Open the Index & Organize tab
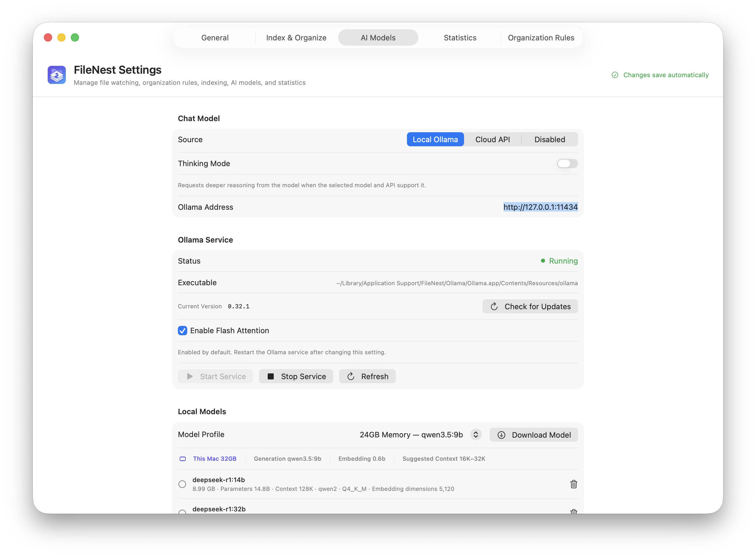 (296, 38)
